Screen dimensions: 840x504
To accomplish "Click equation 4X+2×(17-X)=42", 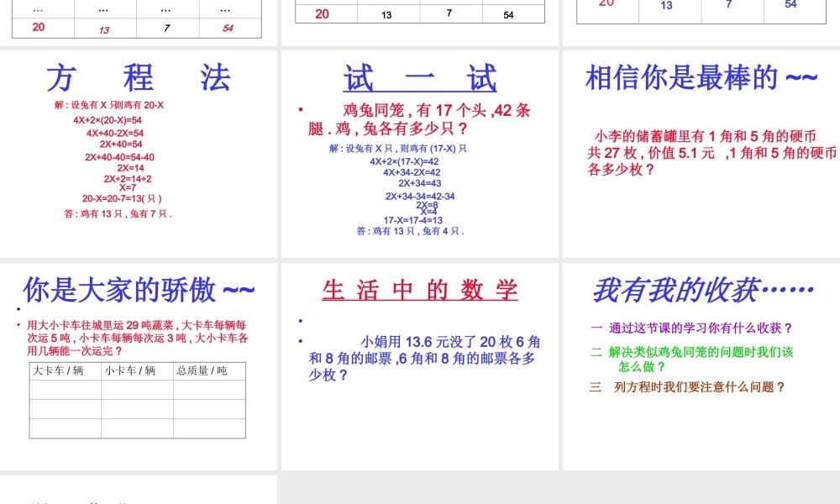I will click(405, 161).
